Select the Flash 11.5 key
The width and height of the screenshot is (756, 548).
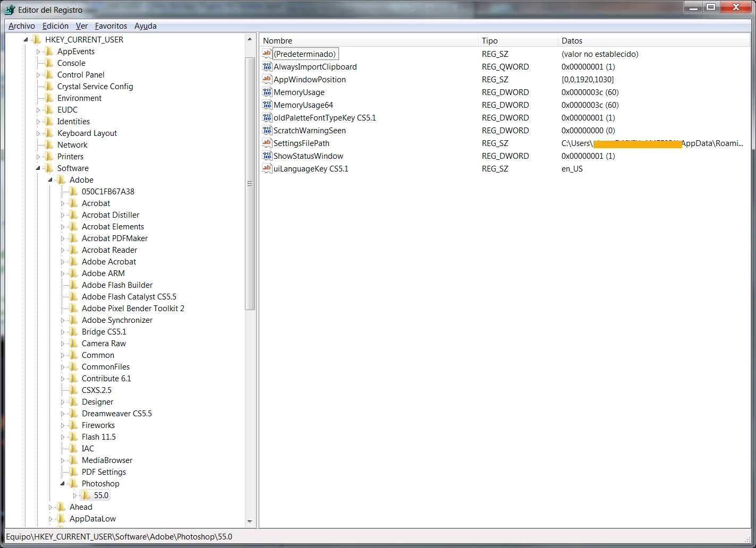click(99, 437)
